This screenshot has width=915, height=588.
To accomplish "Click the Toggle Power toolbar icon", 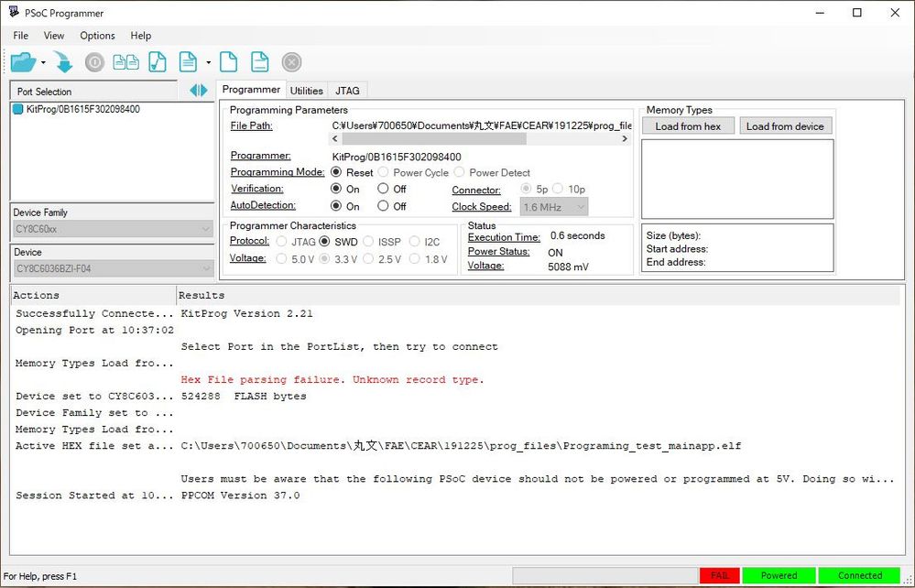I will (94, 62).
